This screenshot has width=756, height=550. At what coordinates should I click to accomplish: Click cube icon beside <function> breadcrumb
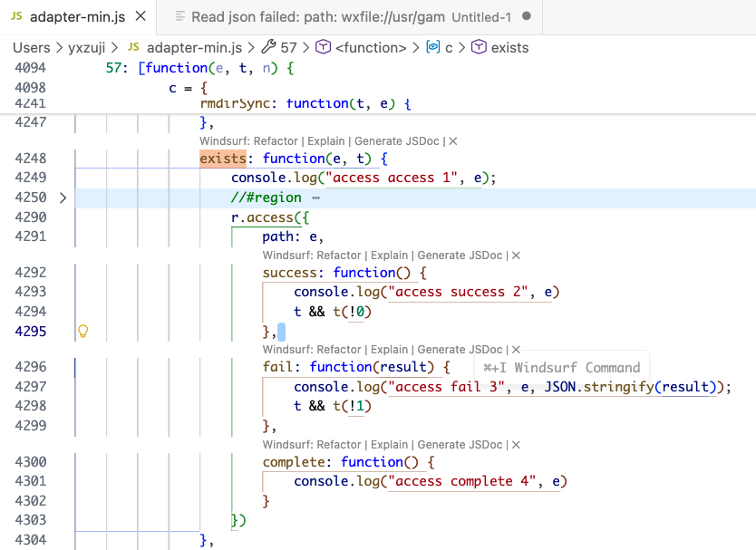pos(323,47)
